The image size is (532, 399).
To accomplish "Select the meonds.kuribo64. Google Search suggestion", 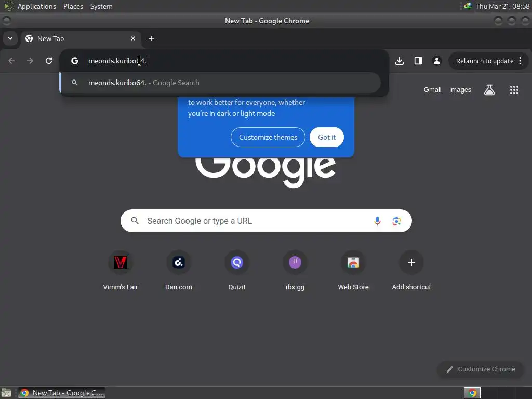I will (x=220, y=83).
